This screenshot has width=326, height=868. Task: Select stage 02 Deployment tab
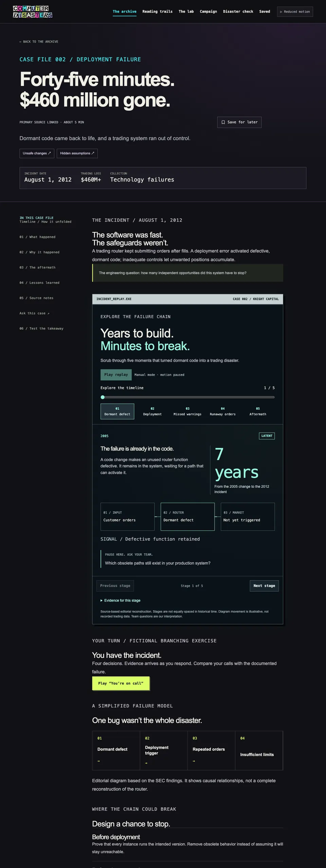tap(152, 411)
